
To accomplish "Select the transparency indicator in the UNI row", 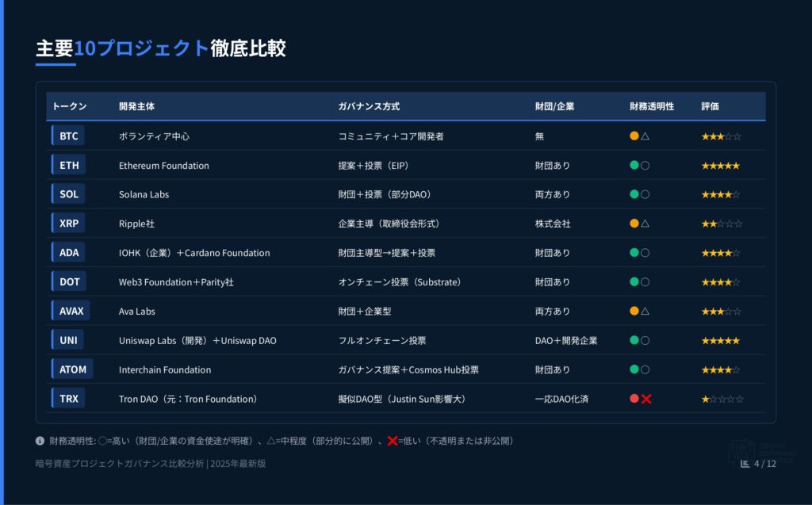I will [640, 340].
